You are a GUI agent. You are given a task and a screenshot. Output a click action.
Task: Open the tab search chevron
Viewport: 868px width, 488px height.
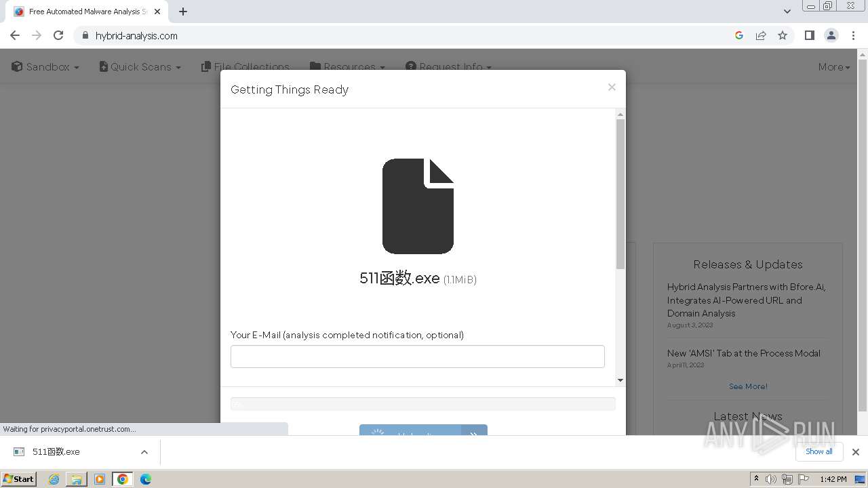(x=787, y=12)
